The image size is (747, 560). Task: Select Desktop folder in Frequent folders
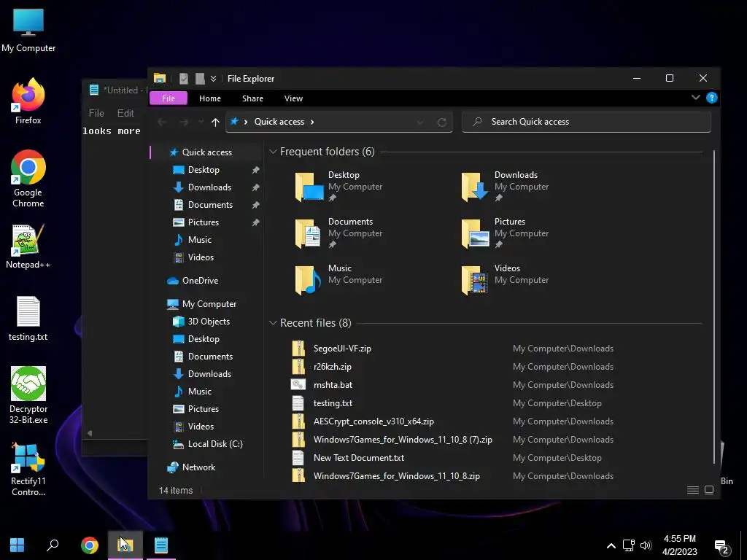tap(339, 187)
